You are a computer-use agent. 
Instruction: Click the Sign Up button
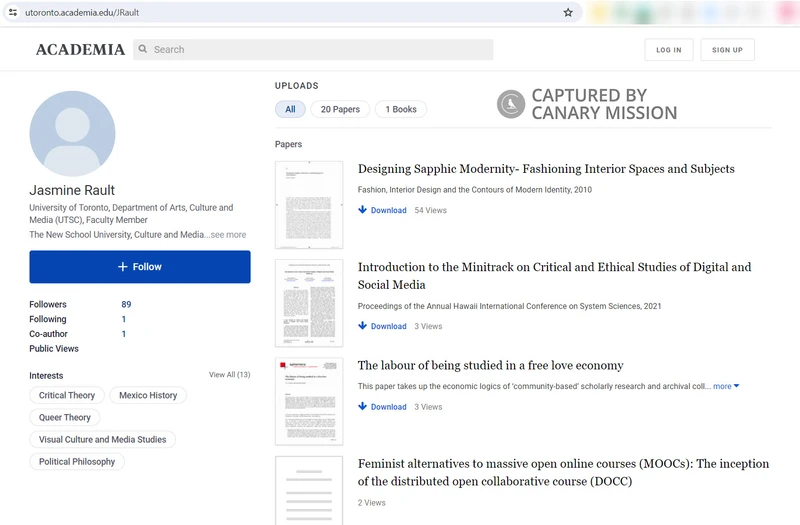[x=728, y=50]
